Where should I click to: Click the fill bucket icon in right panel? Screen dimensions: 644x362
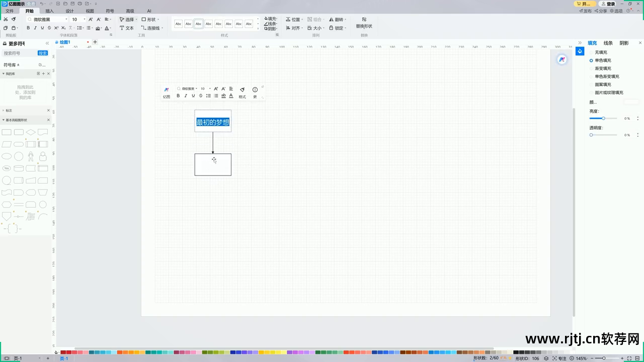pos(580,51)
